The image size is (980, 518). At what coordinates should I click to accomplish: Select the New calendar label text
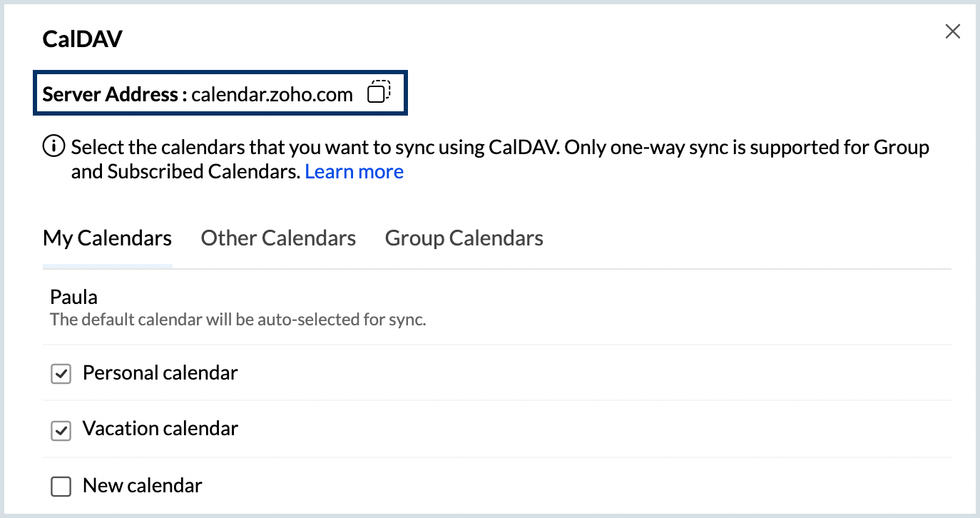tap(143, 485)
